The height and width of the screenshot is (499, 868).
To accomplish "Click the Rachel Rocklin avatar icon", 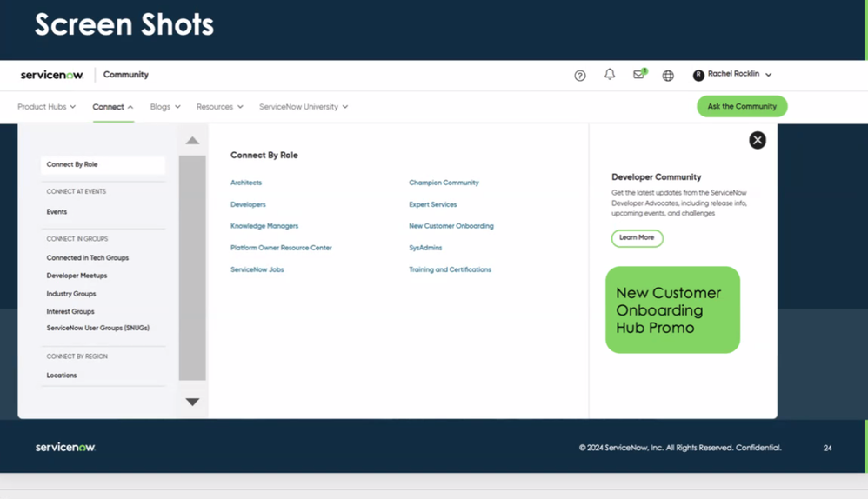I will [698, 76].
